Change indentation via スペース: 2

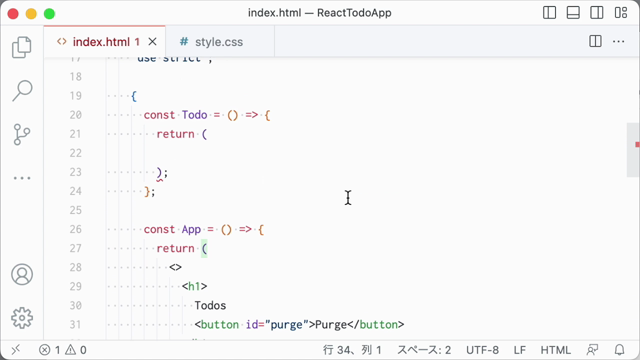(x=424, y=350)
